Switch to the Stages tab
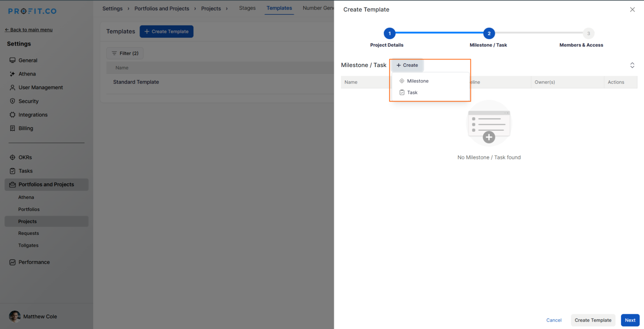This screenshot has height=329, width=644. (x=247, y=8)
